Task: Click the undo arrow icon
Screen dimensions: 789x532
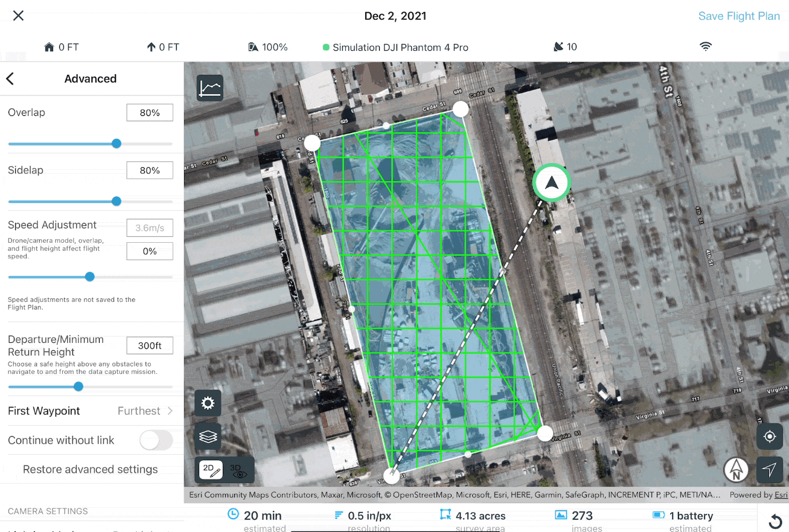Action: click(776, 521)
